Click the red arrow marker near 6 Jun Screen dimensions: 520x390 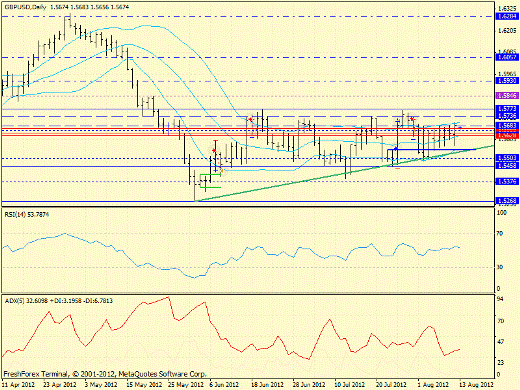214,151
